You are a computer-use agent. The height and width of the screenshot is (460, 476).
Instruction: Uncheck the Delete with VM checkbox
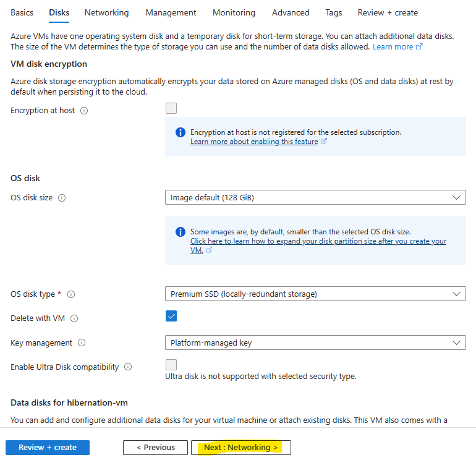[171, 316]
